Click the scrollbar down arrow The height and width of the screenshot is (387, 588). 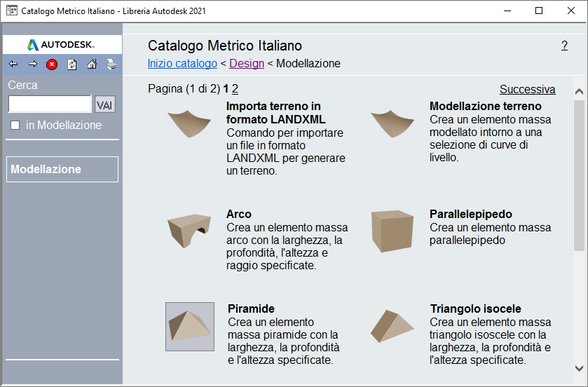coord(579,367)
